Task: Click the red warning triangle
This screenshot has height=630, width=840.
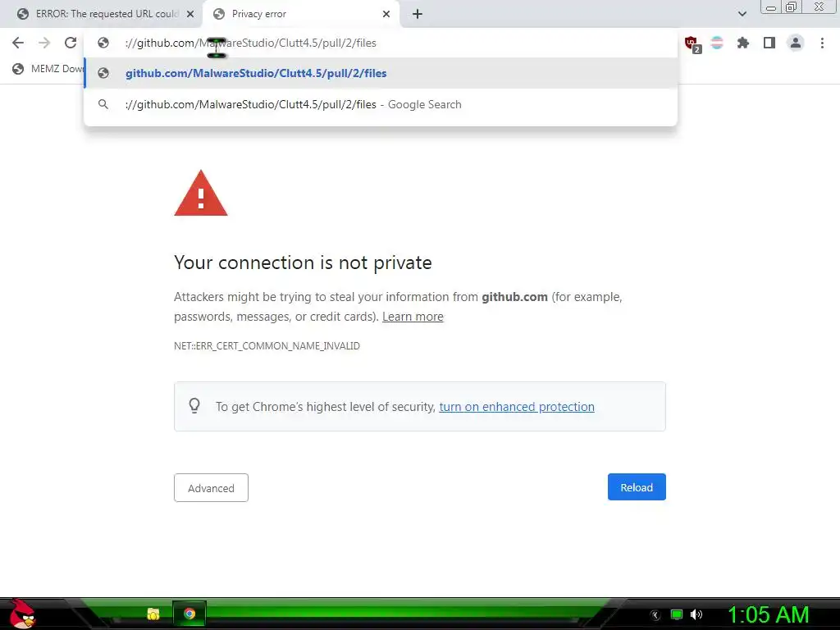Action: [201, 194]
